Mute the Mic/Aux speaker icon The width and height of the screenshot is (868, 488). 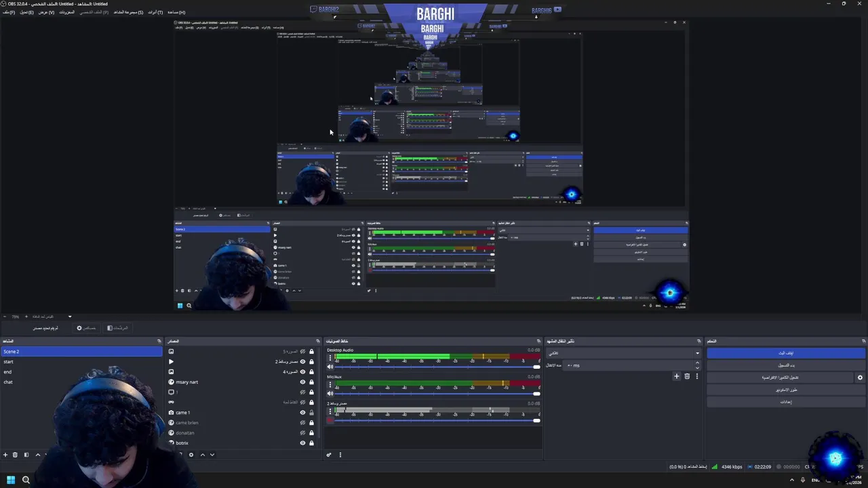(x=330, y=393)
